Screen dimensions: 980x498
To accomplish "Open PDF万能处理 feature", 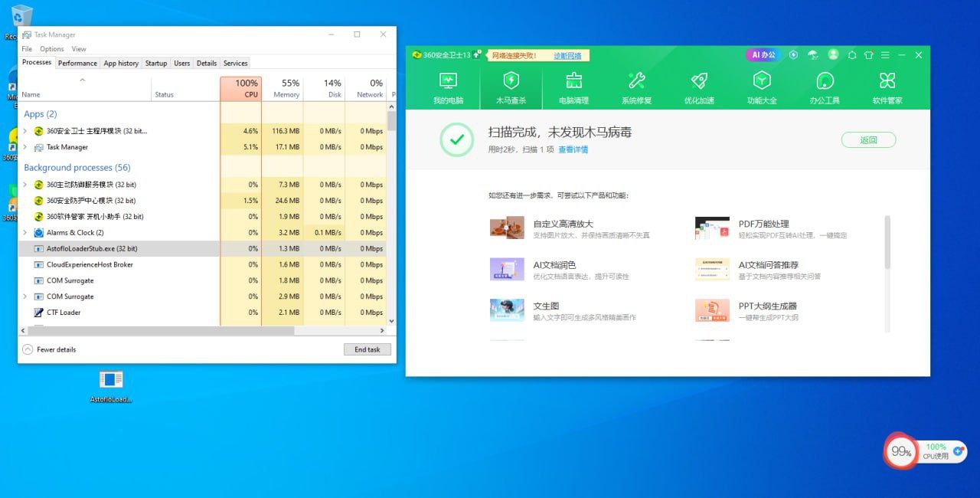I will click(772, 228).
